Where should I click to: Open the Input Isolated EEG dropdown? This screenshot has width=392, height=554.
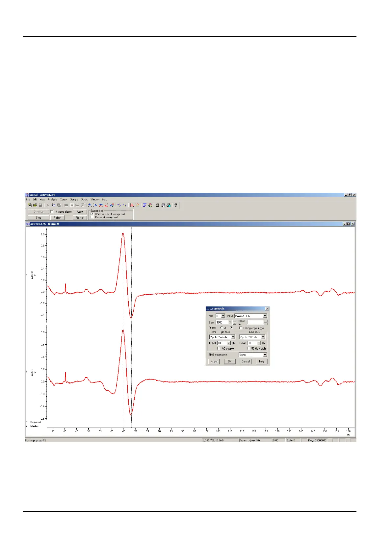point(265,316)
